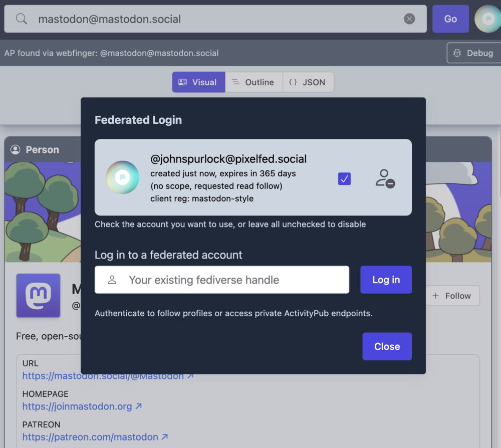The image size is (501, 448).
Task: Switch to the Outline tab
Action: coord(254,82)
